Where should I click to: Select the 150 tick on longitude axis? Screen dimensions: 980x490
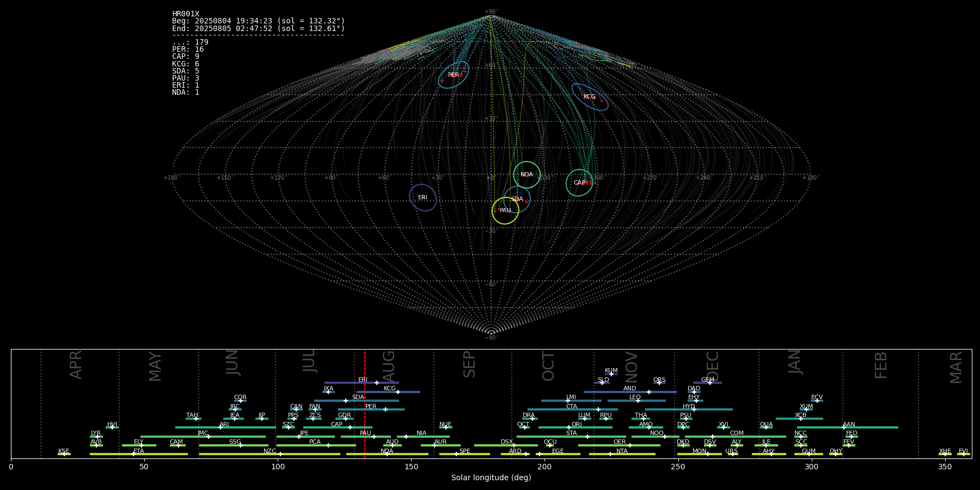(411, 467)
